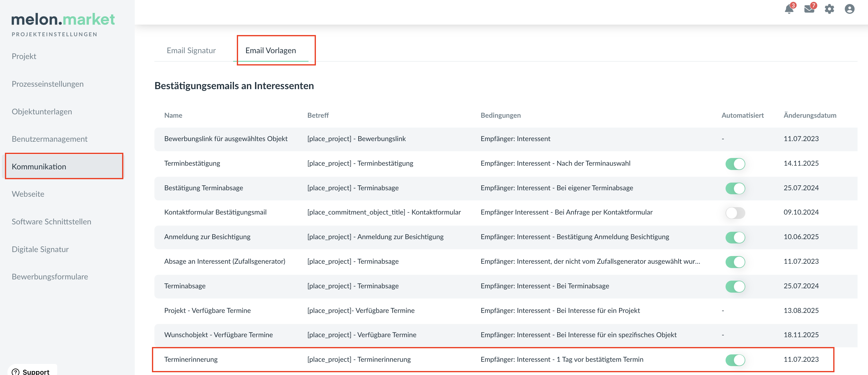Click the Support help icon
The height and width of the screenshot is (375, 868).
pyautogui.click(x=15, y=371)
